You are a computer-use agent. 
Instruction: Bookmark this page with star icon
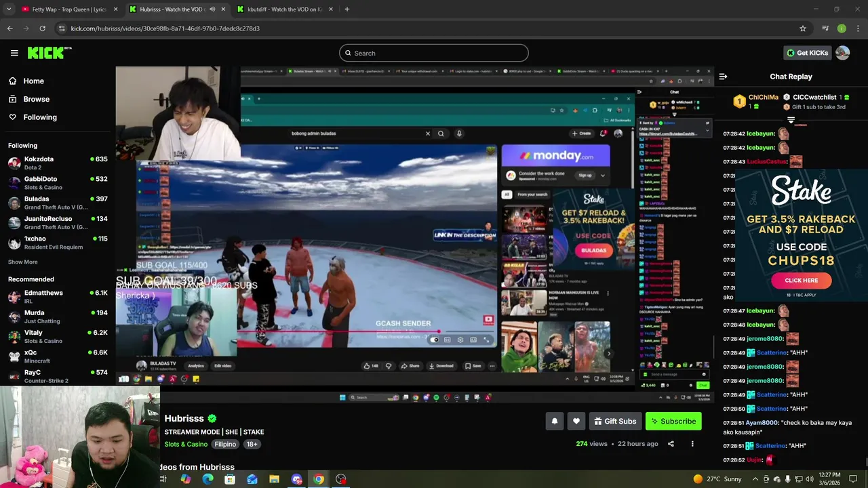pyautogui.click(x=803, y=28)
